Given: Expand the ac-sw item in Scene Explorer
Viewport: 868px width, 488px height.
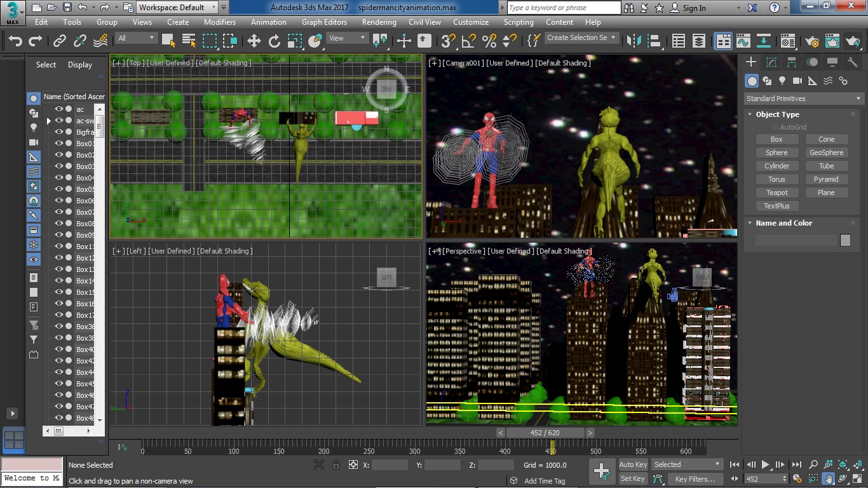Looking at the screenshot, I should click(49, 121).
